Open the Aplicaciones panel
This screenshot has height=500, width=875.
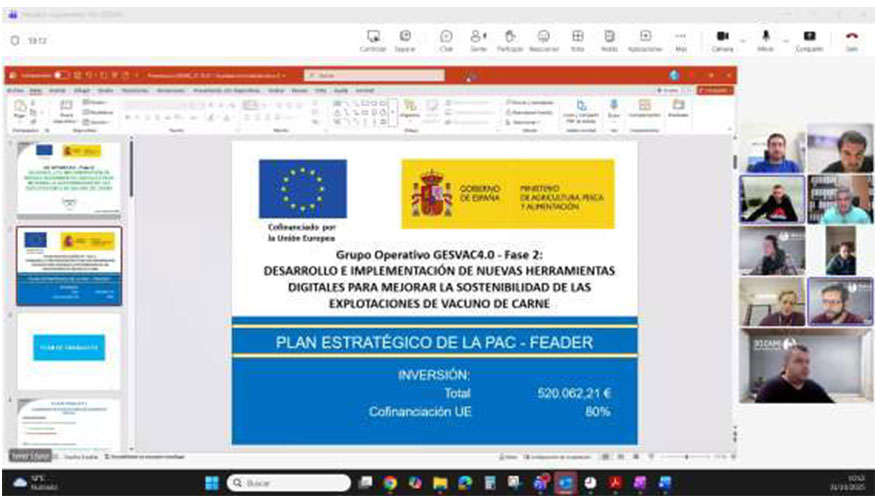(645, 41)
